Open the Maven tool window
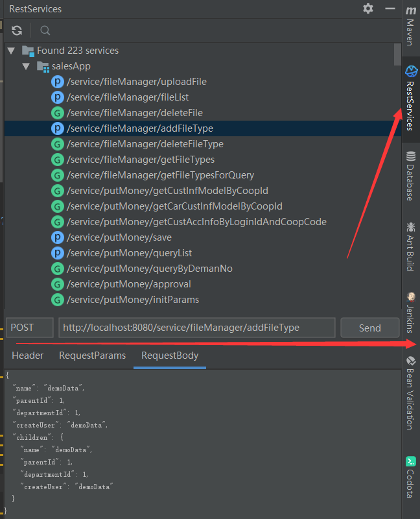 click(x=410, y=26)
